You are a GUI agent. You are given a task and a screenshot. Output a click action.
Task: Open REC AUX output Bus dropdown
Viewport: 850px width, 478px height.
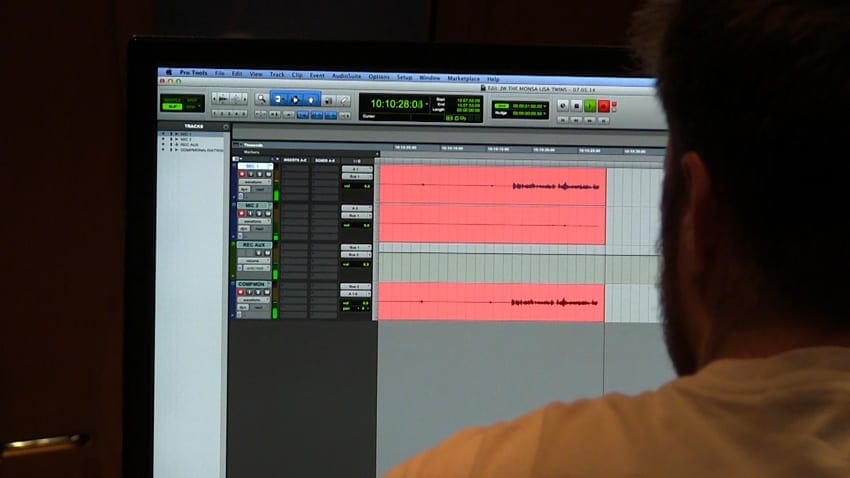355,255
